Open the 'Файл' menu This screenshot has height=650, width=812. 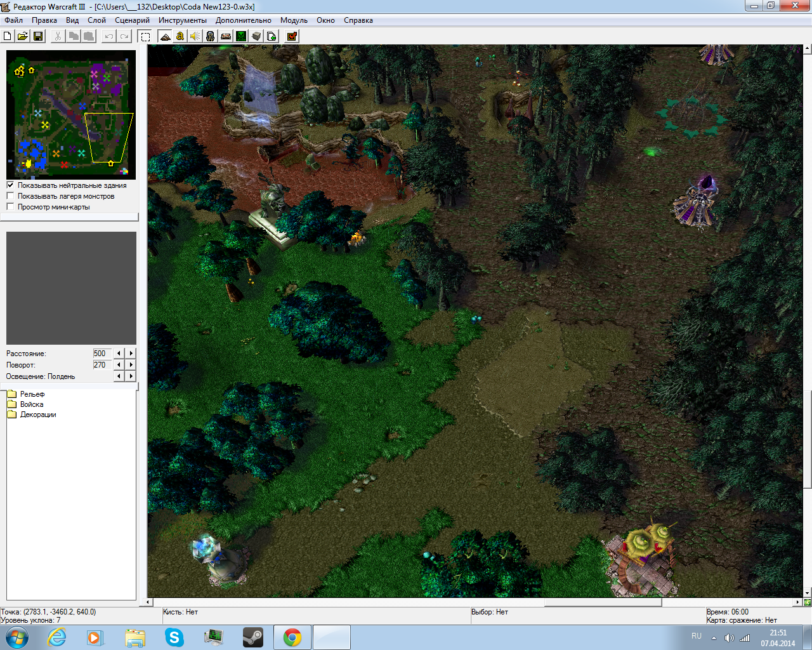pyautogui.click(x=13, y=20)
